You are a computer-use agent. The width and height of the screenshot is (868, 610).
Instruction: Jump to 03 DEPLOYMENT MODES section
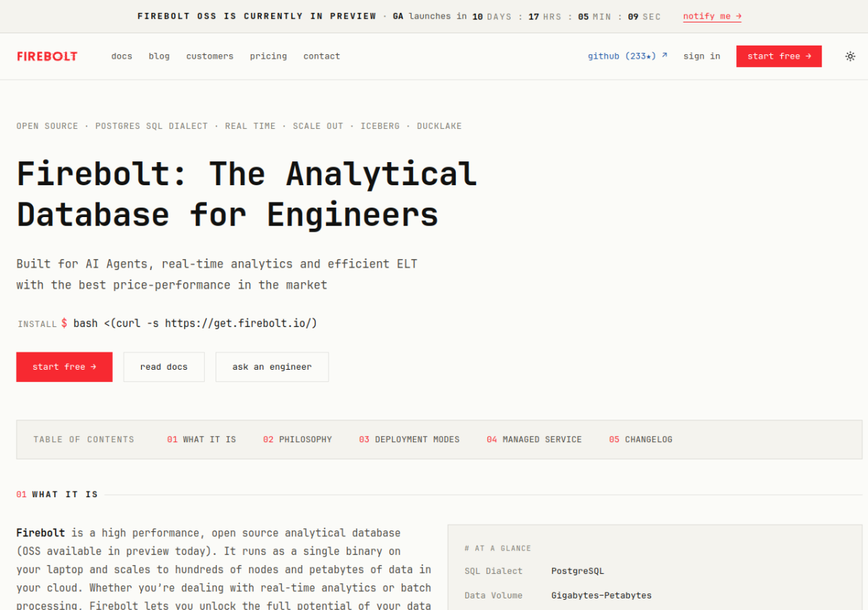(409, 439)
